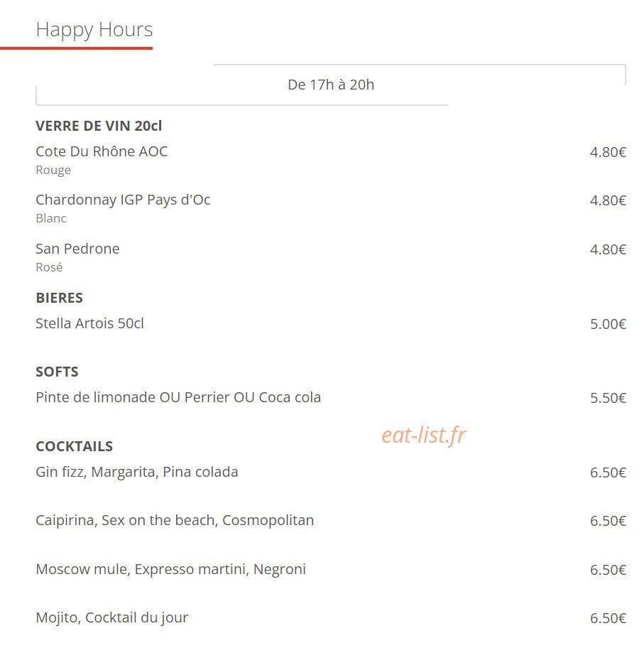Click Cote Du Rhône AOC item
This screenshot has width=644, height=653.
coord(102,151)
